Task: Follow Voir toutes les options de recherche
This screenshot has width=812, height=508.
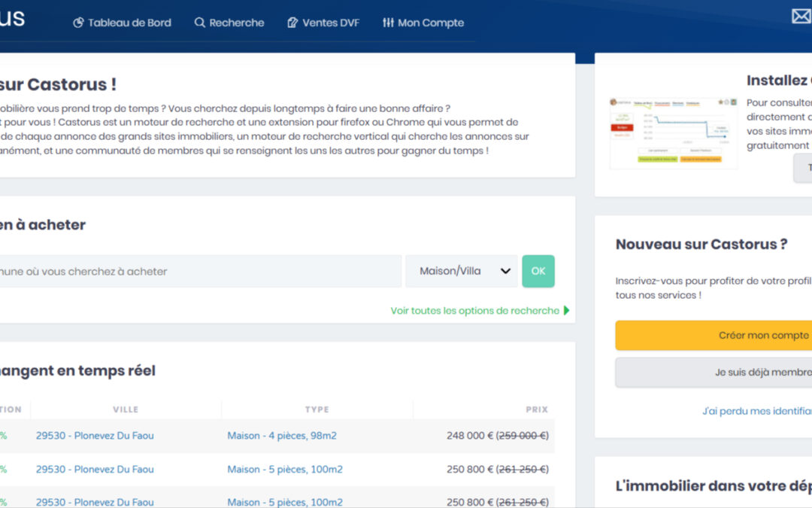Action: coord(474,310)
